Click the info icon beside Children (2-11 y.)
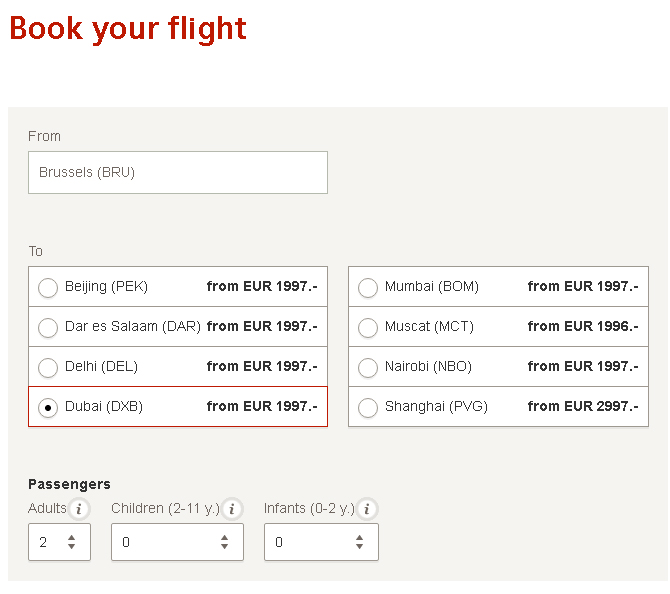The width and height of the screenshot is (670, 594). click(232, 509)
